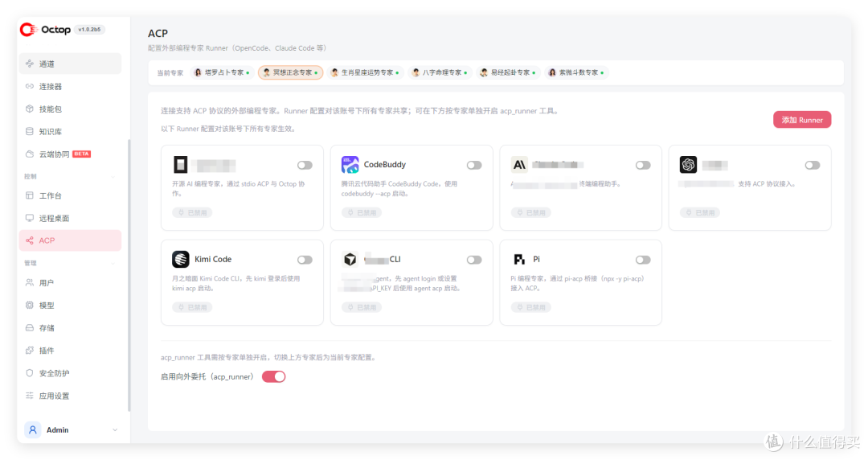The width and height of the screenshot is (868, 460).
Task: Collapse the 控制 section
Action: click(113, 177)
